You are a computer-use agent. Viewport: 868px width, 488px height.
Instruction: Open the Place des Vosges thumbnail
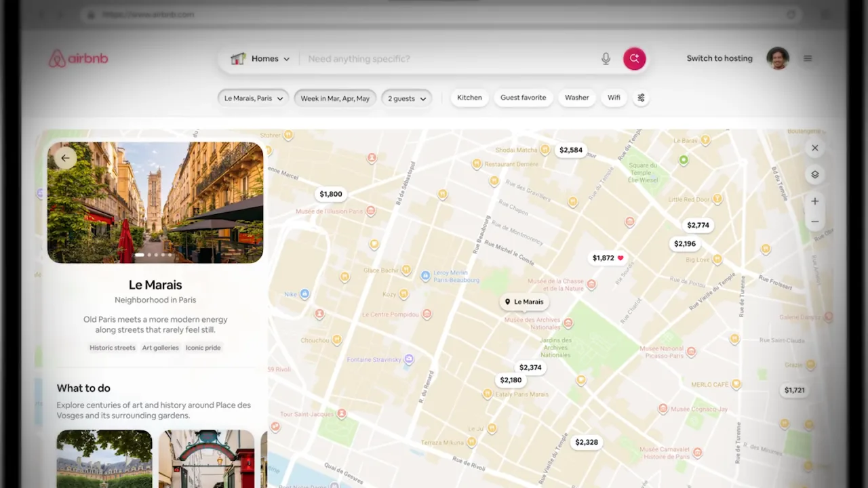coord(104,458)
